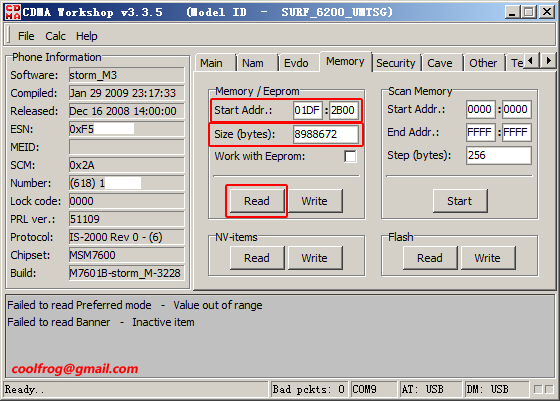
Task: Click the Protocol field IS-2000 Rev 0
Action: 126,237
